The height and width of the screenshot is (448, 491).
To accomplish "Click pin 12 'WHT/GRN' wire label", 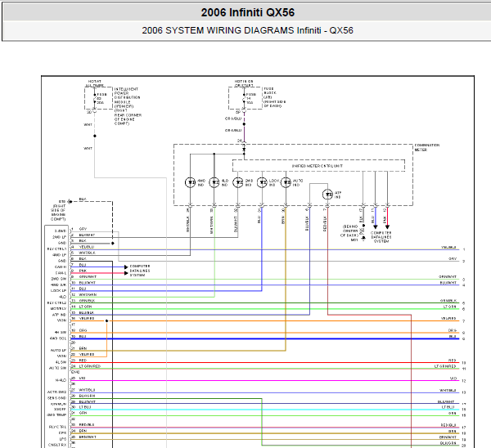I will pyautogui.click(x=88, y=294).
